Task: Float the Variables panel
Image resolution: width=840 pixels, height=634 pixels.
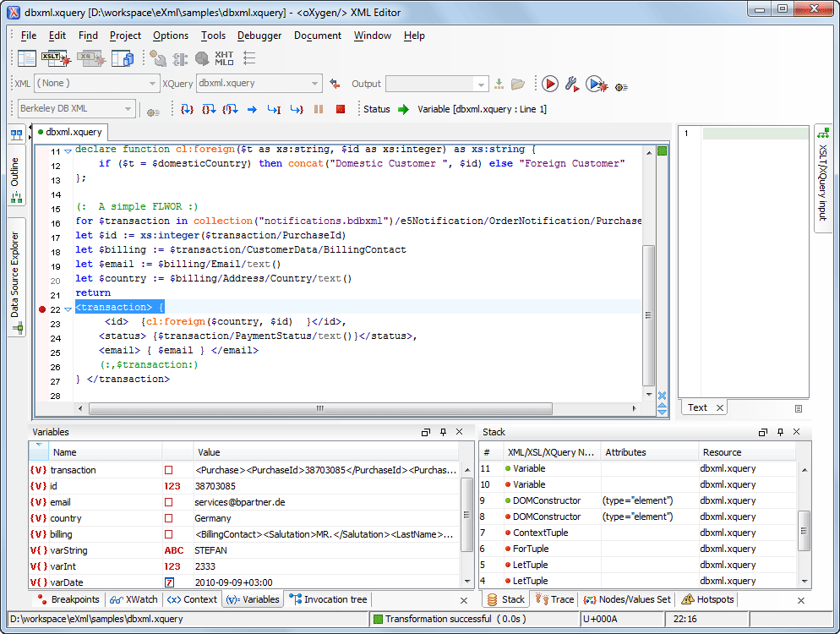Action: (426, 432)
